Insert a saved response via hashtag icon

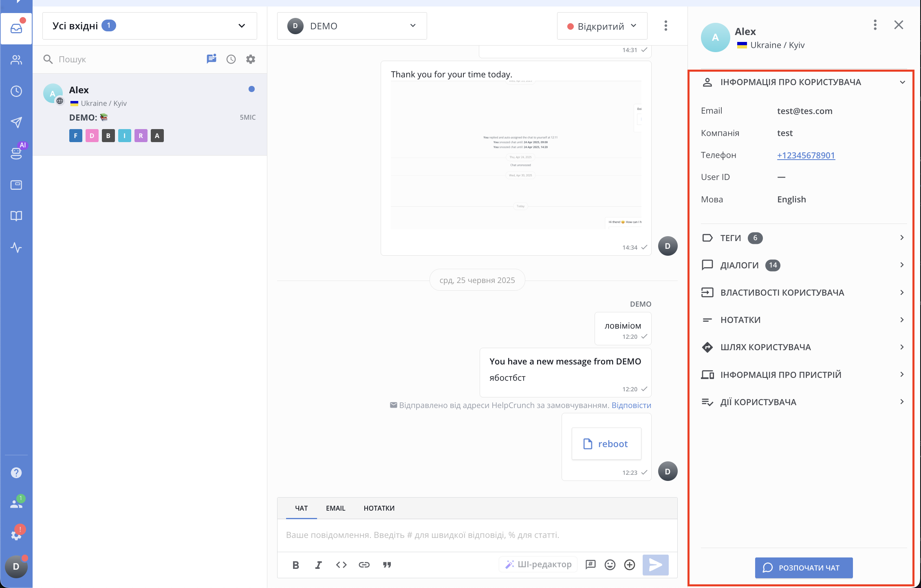point(590,565)
